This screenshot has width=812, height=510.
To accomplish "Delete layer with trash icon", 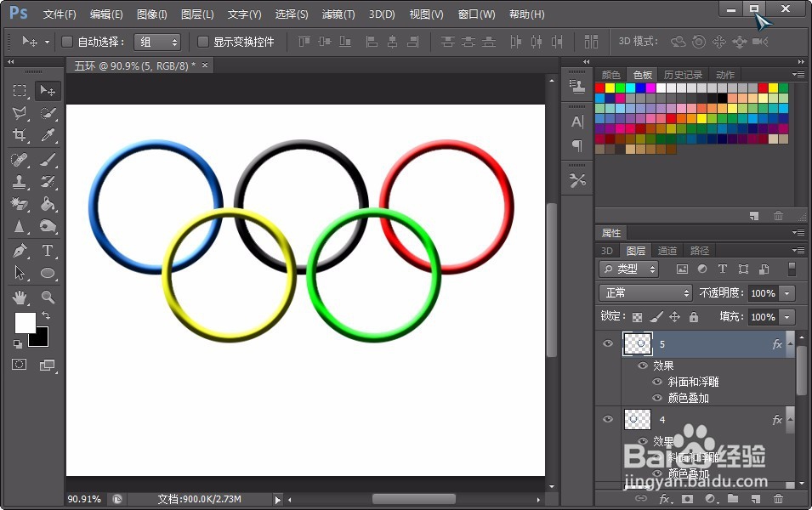I will tap(778, 499).
